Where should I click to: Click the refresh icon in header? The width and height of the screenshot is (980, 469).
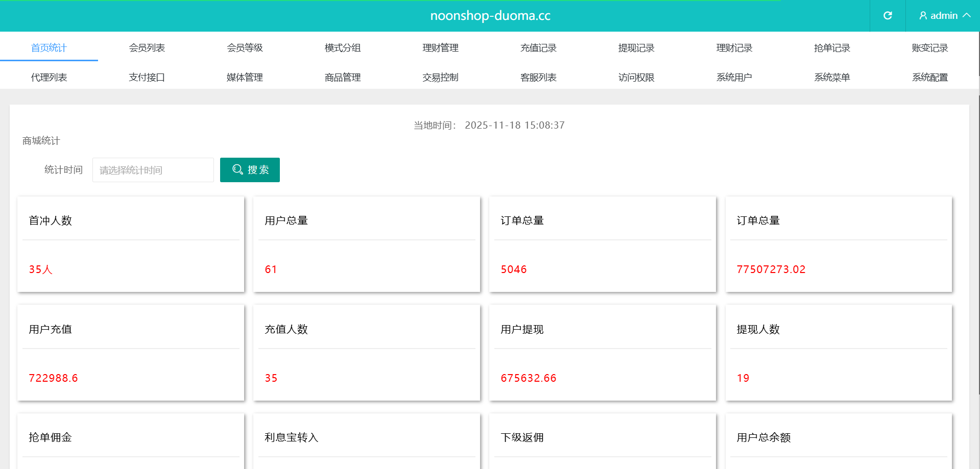tap(888, 16)
